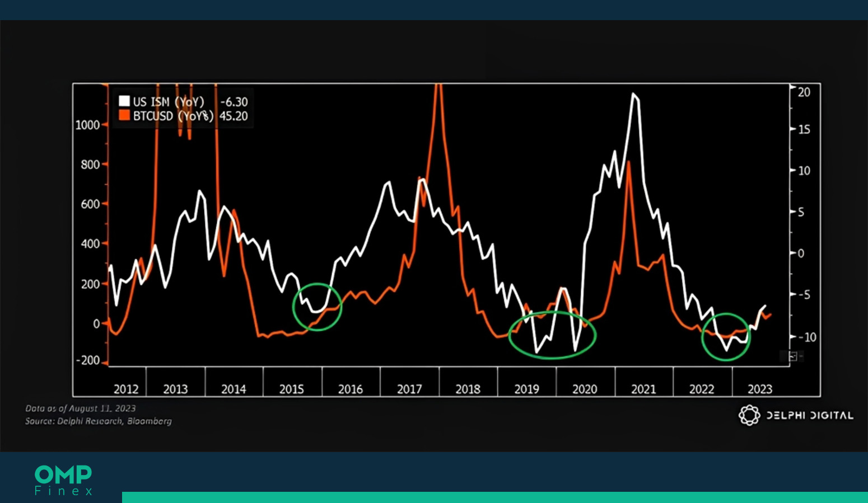
Task: Click the Source: Delphi Research, Bloomberg line
Action: coord(99,421)
